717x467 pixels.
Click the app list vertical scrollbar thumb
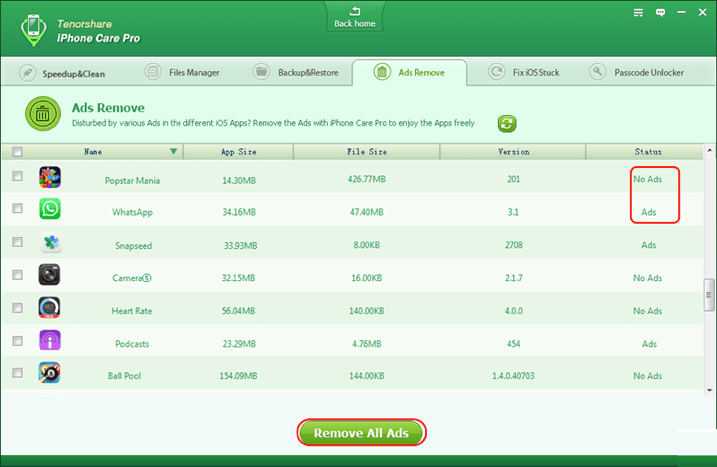[x=709, y=295]
